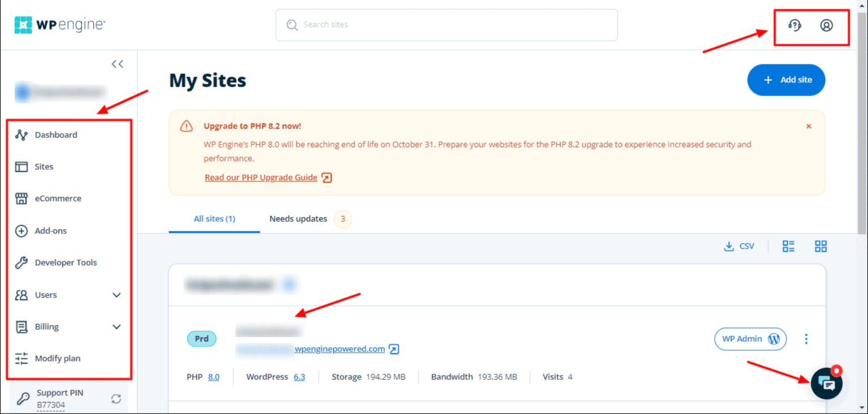
Task: Open the user profile icon
Action: coord(826,25)
